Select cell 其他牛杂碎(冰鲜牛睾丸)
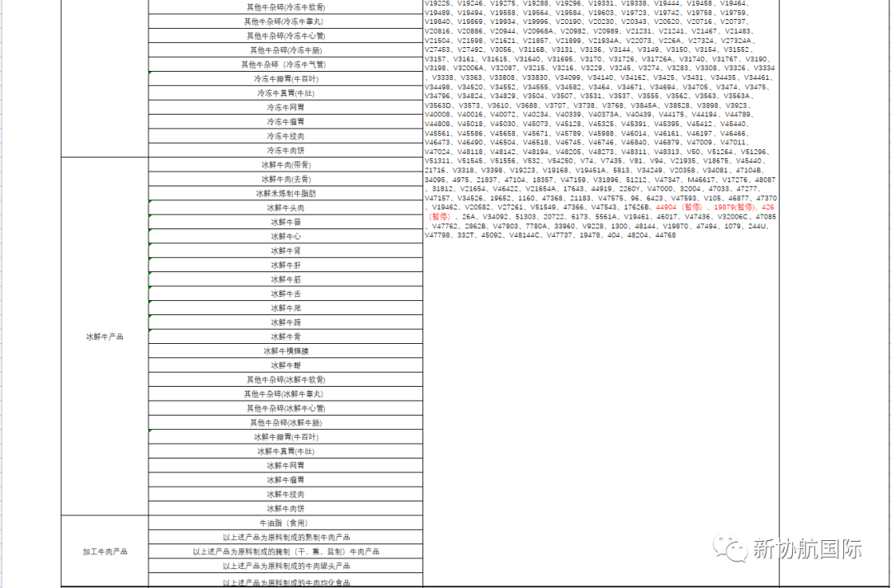Viewport: 891px width, 588px height. pos(285,393)
